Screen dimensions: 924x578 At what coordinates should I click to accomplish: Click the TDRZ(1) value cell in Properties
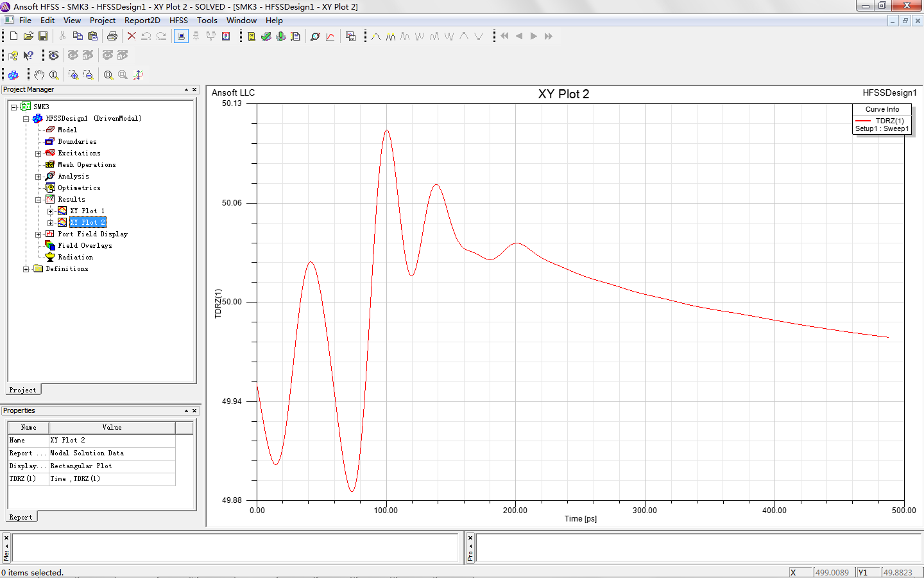click(x=112, y=479)
